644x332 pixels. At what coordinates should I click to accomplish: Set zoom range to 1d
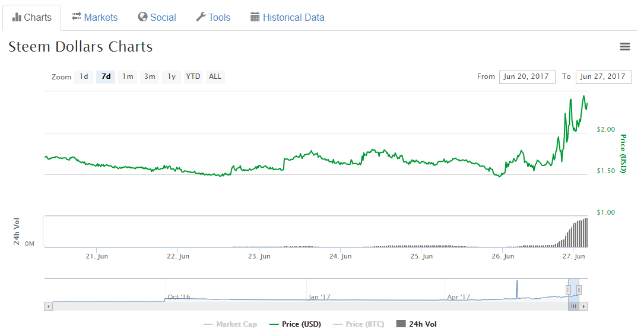pyautogui.click(x=84, y=76)
